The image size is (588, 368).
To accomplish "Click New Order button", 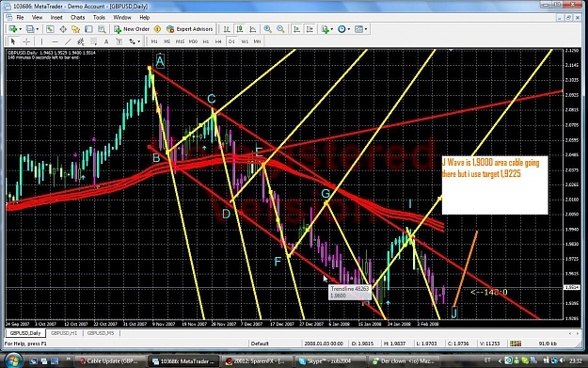I will 132,29.
